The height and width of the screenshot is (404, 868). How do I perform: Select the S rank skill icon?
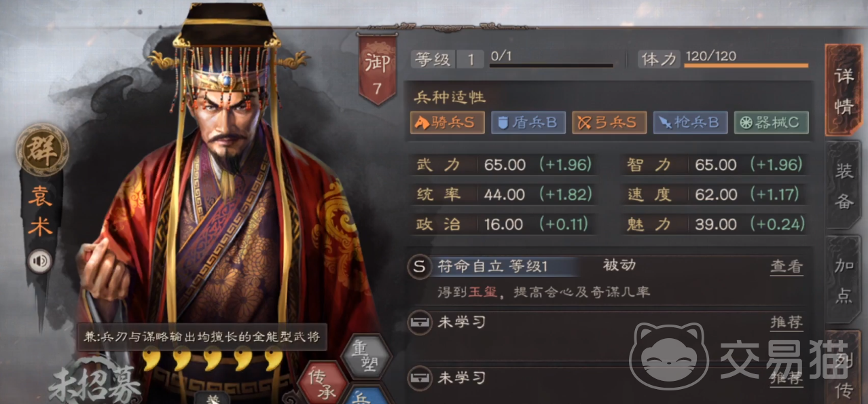419,267
